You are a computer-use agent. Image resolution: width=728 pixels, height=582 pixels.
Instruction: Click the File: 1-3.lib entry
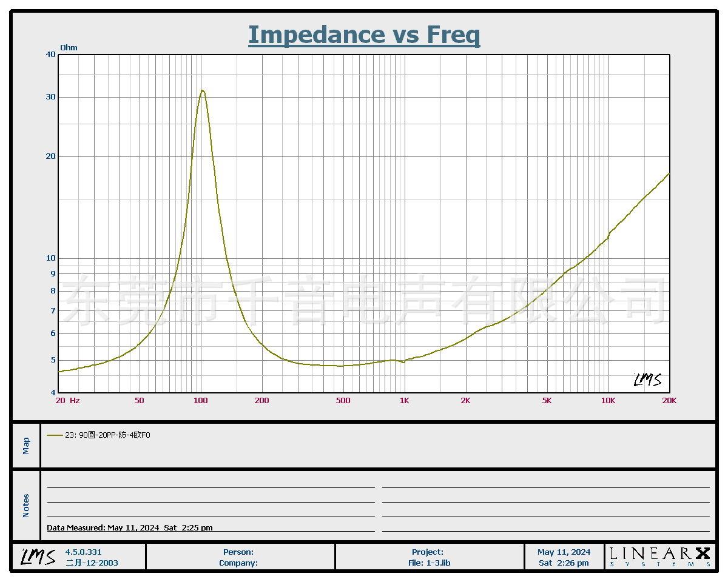click(429, 563)
